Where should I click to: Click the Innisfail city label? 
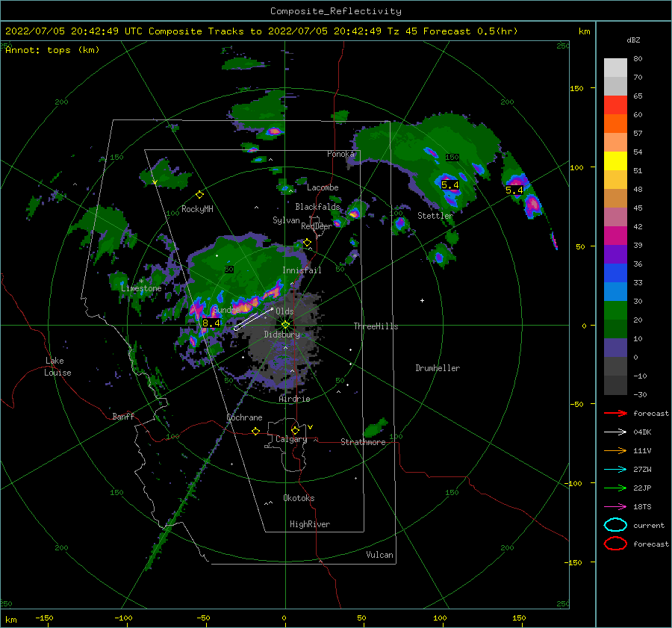302,270
